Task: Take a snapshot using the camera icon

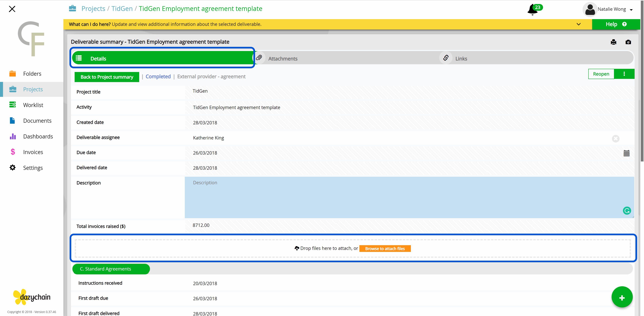Action: pos(628,42)
